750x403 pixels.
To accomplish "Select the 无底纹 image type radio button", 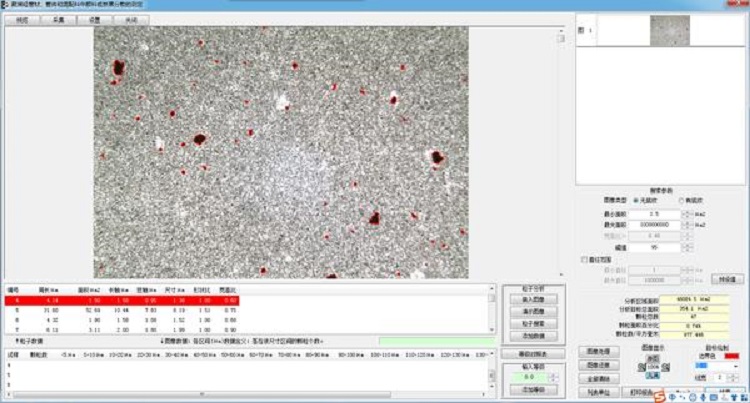I will (637, 200).
